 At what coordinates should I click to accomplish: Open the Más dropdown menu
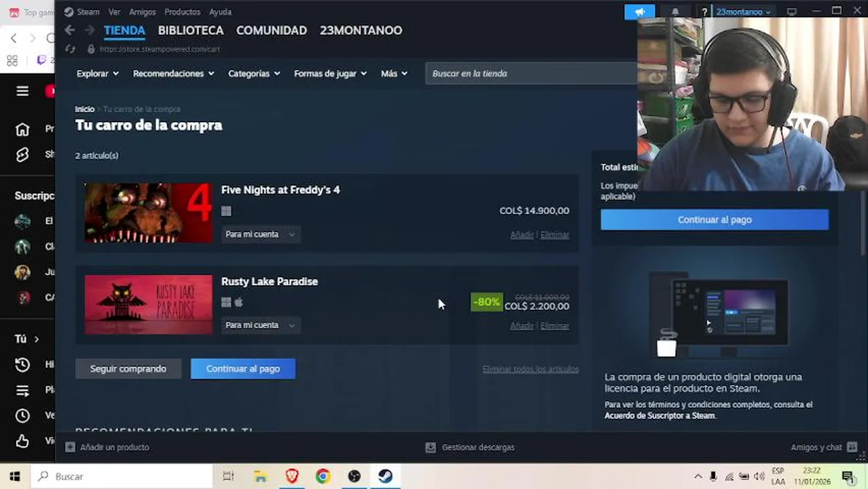[394, 73]
